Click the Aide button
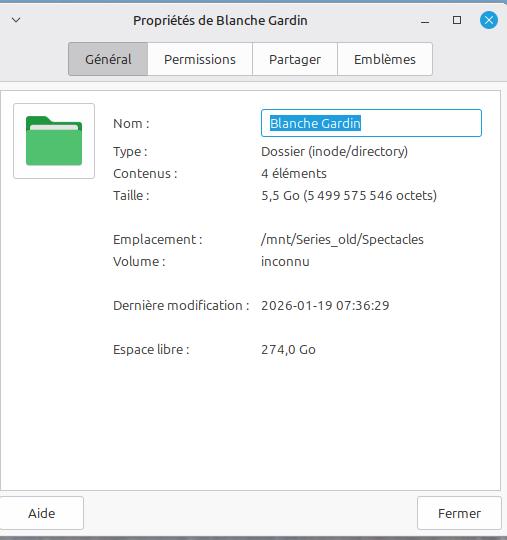The height and width of the screenshot is (540, 507). [42, 513]
